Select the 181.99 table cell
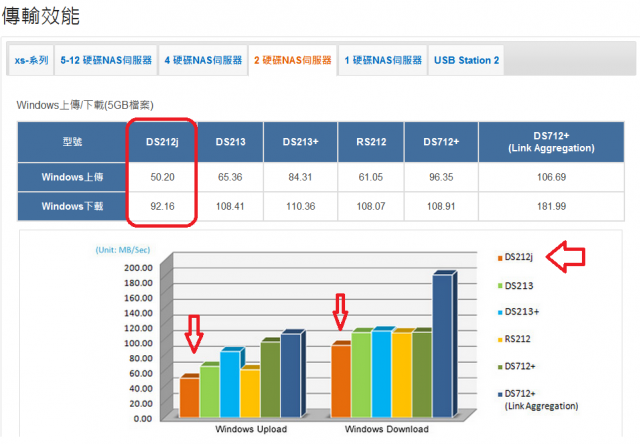Screen dimensions: 640x444 (551, 206)
